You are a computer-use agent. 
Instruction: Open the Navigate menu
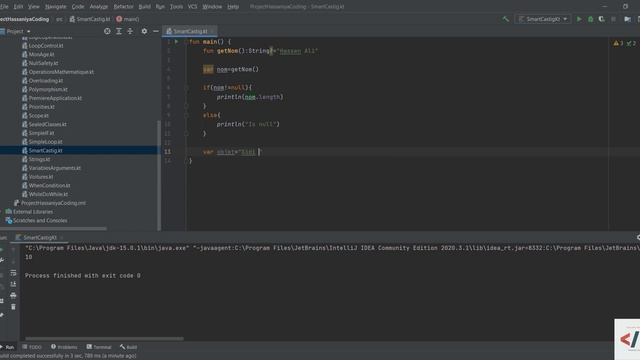tap(56, 7)
